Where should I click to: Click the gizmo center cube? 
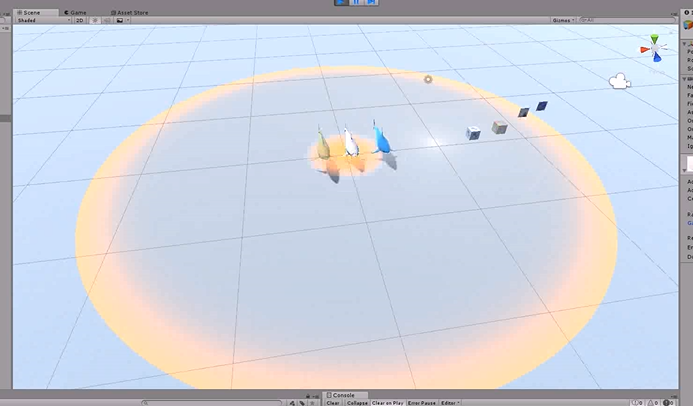pyautogui.click(x=655, y=48)
